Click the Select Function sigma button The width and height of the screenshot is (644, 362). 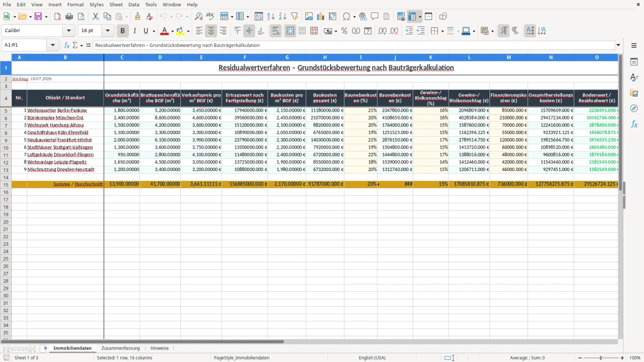pos(75,46)
